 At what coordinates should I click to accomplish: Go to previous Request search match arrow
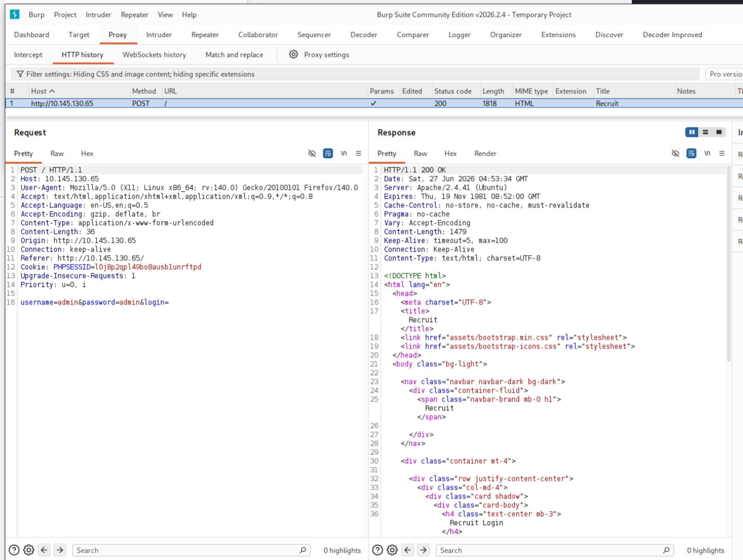(x=44, y=550)
